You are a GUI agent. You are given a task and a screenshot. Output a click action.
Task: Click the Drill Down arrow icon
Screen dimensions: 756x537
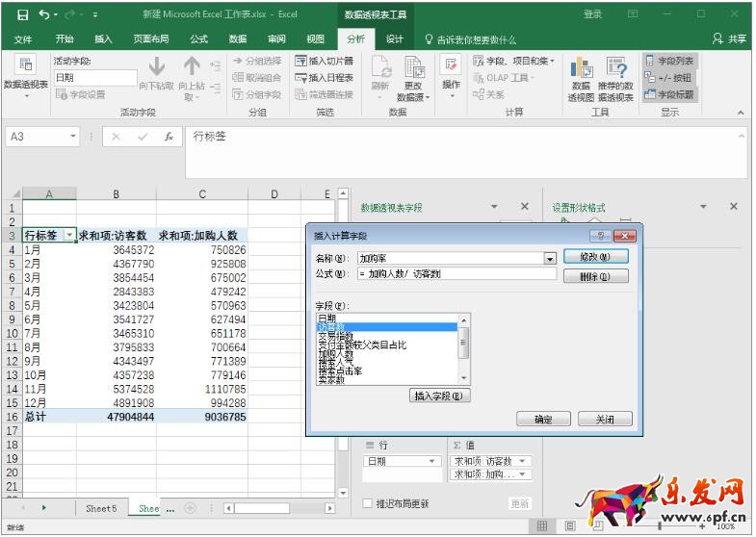pos(157,66)
